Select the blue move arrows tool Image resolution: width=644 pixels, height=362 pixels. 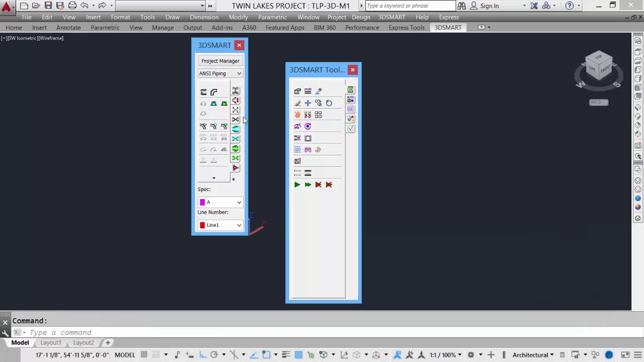click(x=308, y=103)
